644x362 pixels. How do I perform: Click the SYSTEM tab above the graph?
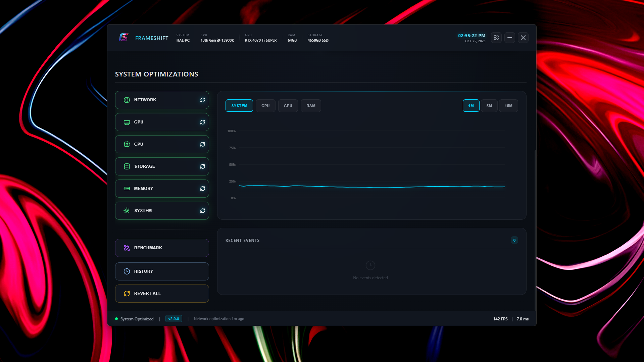click(239, 105)
